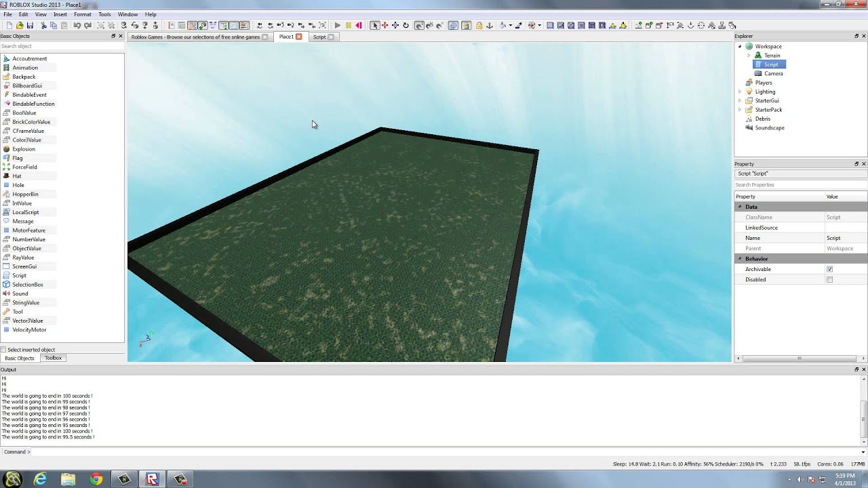Switch to the Toolbox tab
868x488 pixels.
point(53,358)
